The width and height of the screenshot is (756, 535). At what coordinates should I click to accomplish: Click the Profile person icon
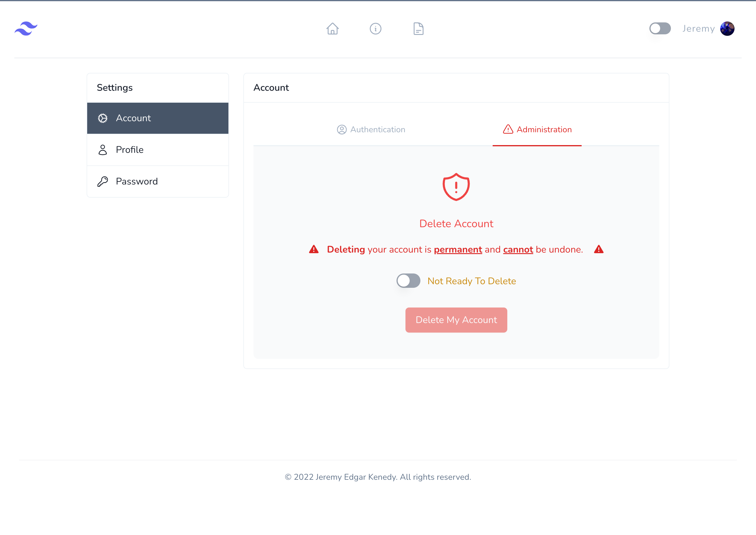pos(103,149)
